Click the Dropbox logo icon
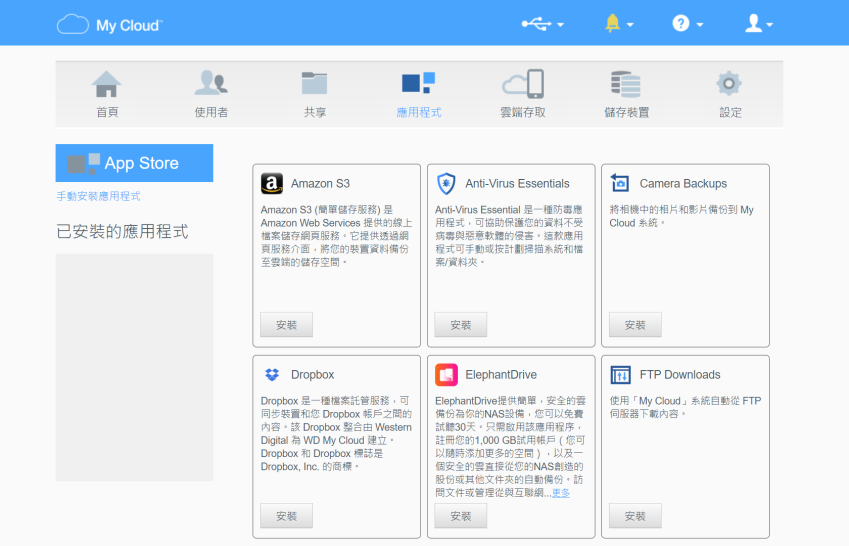The image size is (849, 546). pos(272,374)
